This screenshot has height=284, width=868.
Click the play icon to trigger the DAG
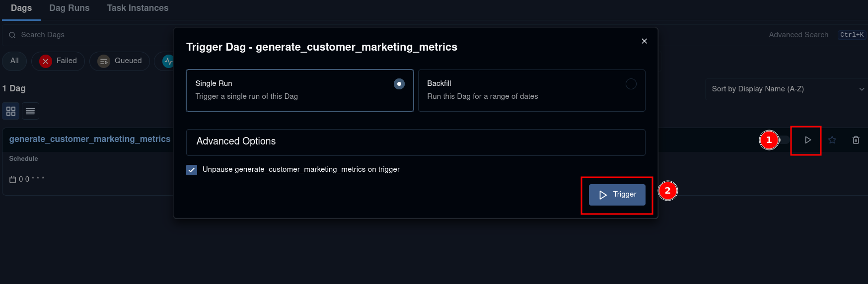807,140
